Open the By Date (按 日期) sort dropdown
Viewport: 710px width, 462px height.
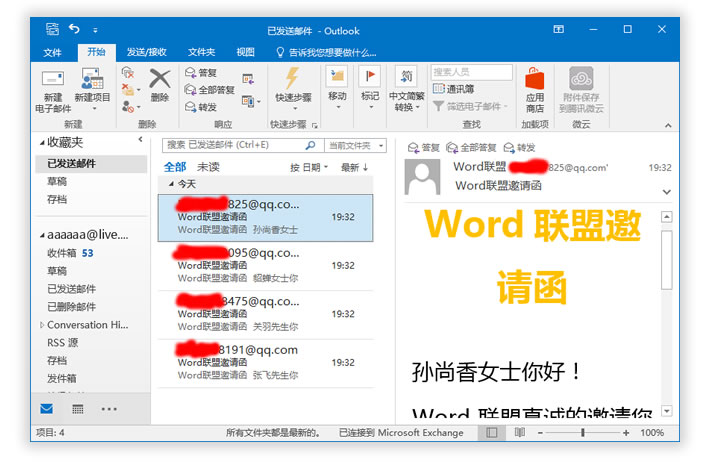[309, 168]
